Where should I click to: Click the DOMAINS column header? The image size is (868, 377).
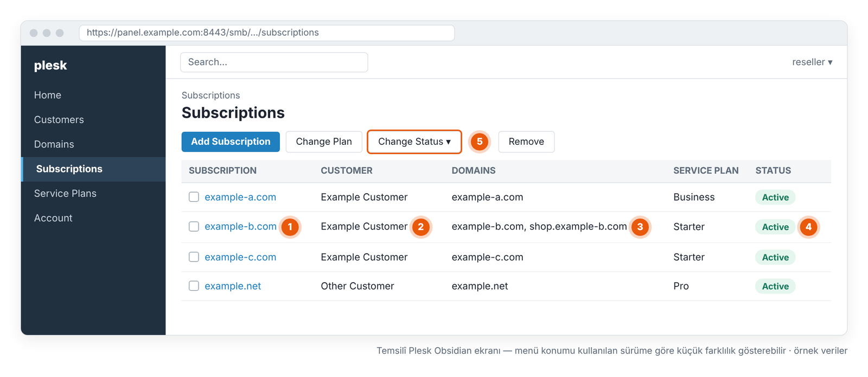click(x=474, y=170)
